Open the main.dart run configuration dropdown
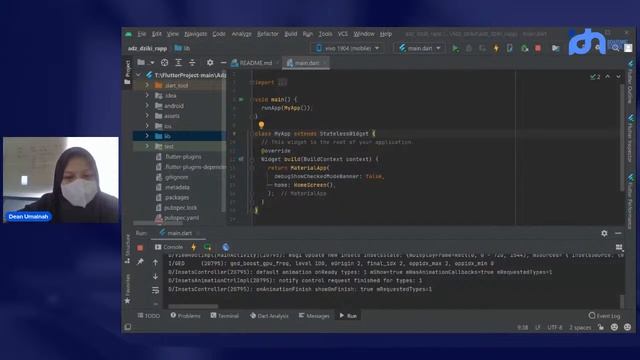Screen dimensions: 640x360 [x=420, y=48]
